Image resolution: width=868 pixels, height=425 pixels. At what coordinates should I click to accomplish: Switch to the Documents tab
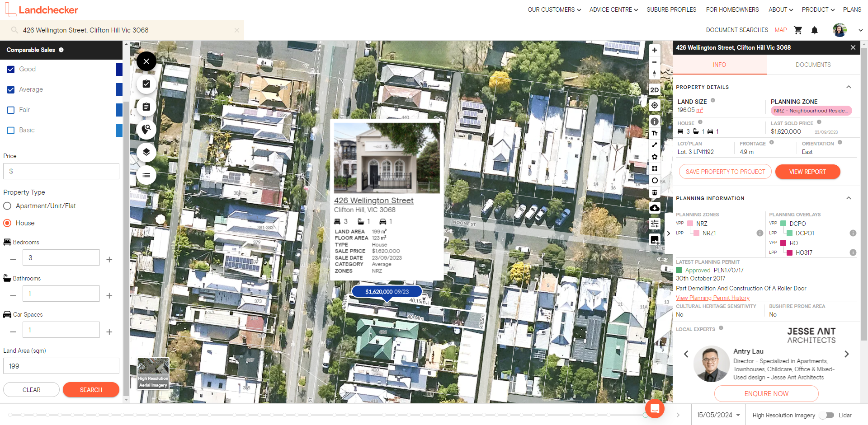click(x=813, y=65)
